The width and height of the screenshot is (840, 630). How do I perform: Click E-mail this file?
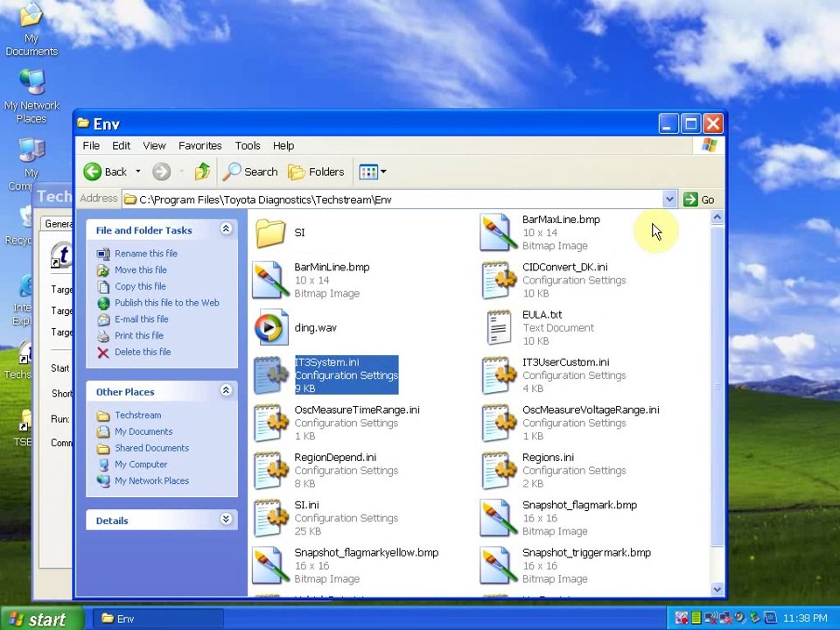coord(142,319)
